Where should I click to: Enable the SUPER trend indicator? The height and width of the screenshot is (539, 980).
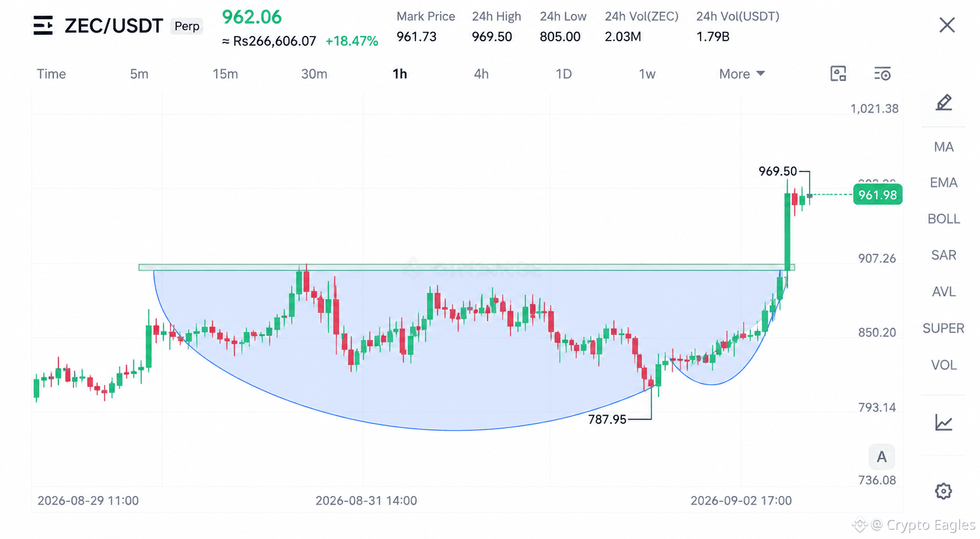coord(943,329)
